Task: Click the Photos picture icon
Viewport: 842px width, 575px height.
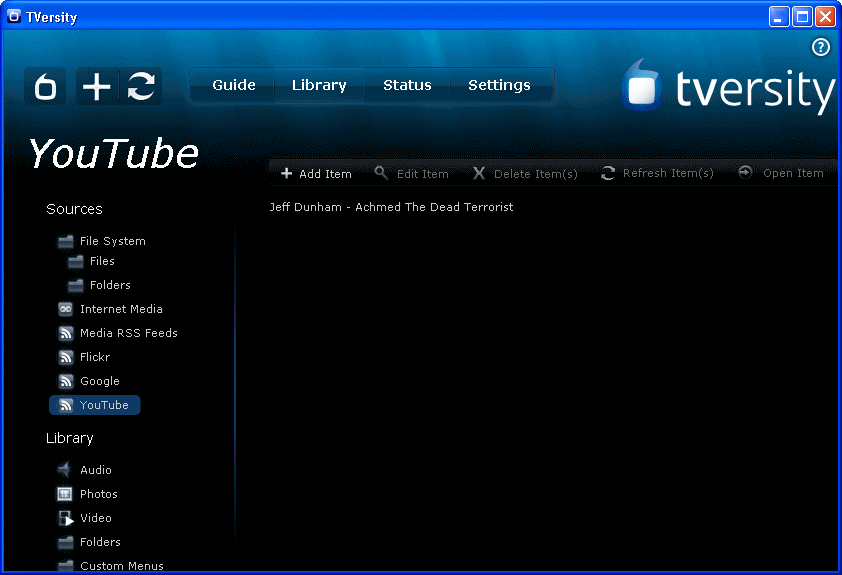Action: (x=64, y=494)
